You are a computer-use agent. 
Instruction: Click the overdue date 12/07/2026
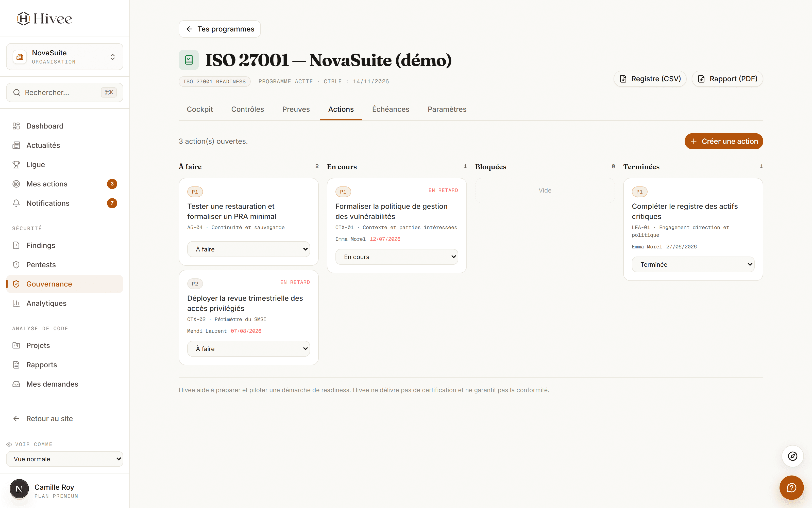click(385, 239)
